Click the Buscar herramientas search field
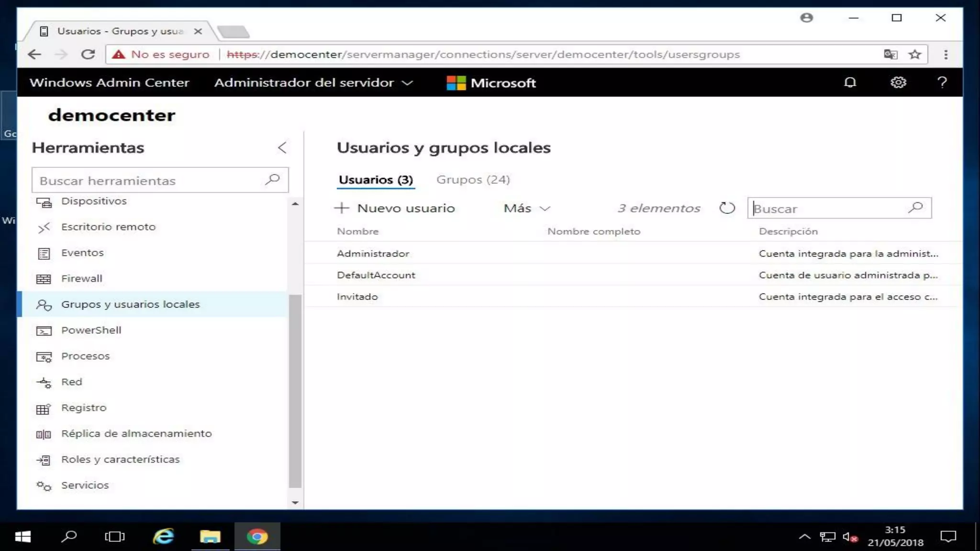Image resolution: width=980 pixels, height=551 pixels. pyautogui.click(x=148, y=180)
